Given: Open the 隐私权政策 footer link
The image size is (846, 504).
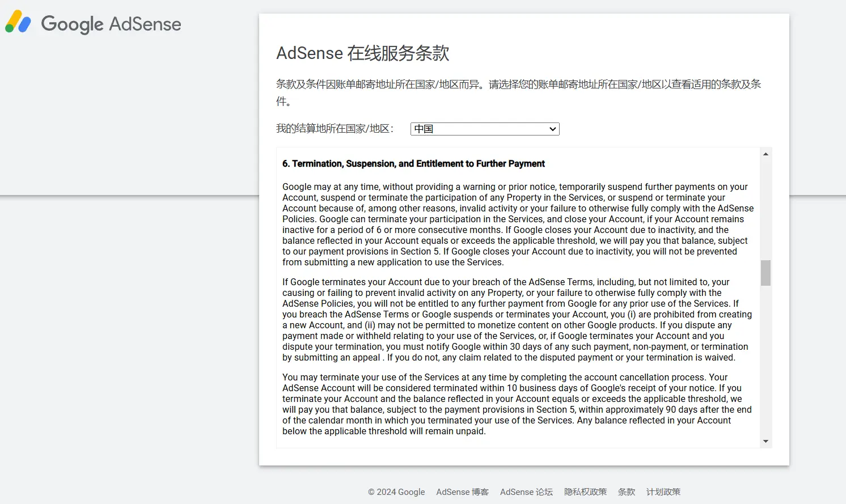Looking at the screenshot, I should [x=585, y=492].
